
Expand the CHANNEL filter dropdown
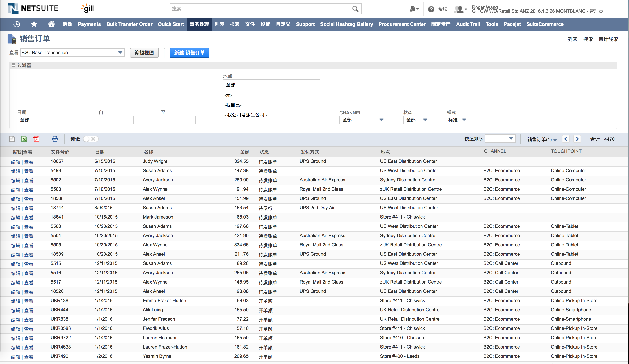(381, 120)
